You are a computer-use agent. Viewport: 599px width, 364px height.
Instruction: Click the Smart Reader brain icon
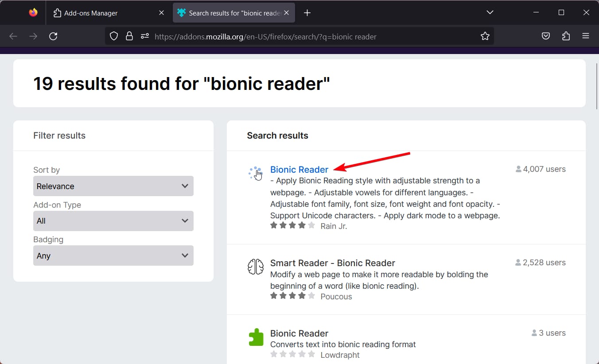coord(256,267)
